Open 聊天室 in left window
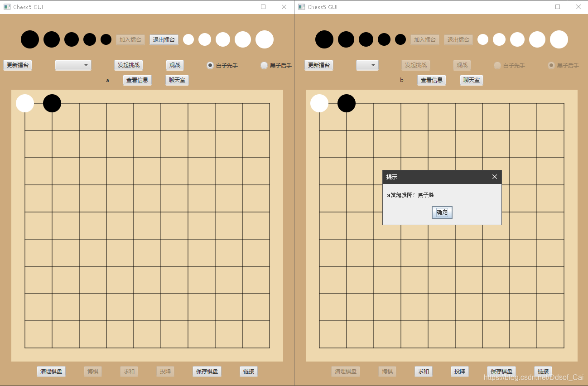Image resolution: width=588 pixels, height=386 pixels. point(177,80)
